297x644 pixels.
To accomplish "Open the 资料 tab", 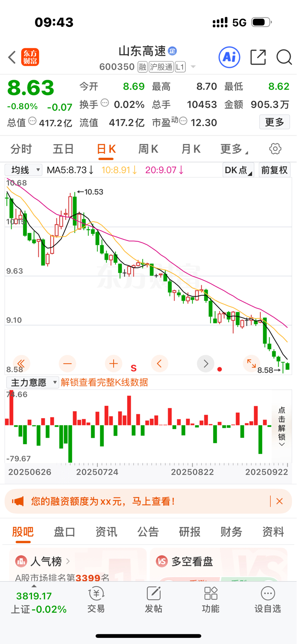I will (x=273, y=532).
